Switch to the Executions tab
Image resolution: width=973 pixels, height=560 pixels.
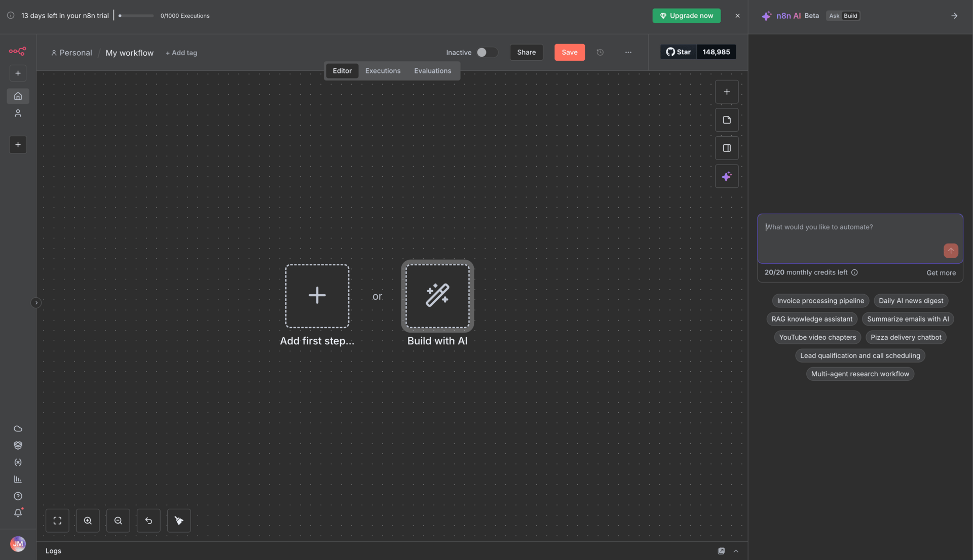[383, 71]
